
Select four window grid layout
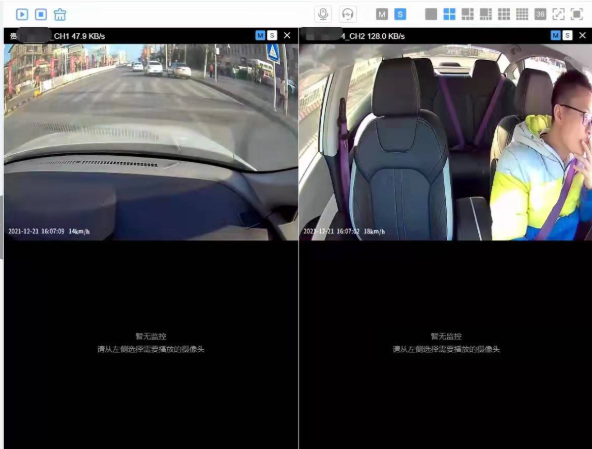pos(449,14)
